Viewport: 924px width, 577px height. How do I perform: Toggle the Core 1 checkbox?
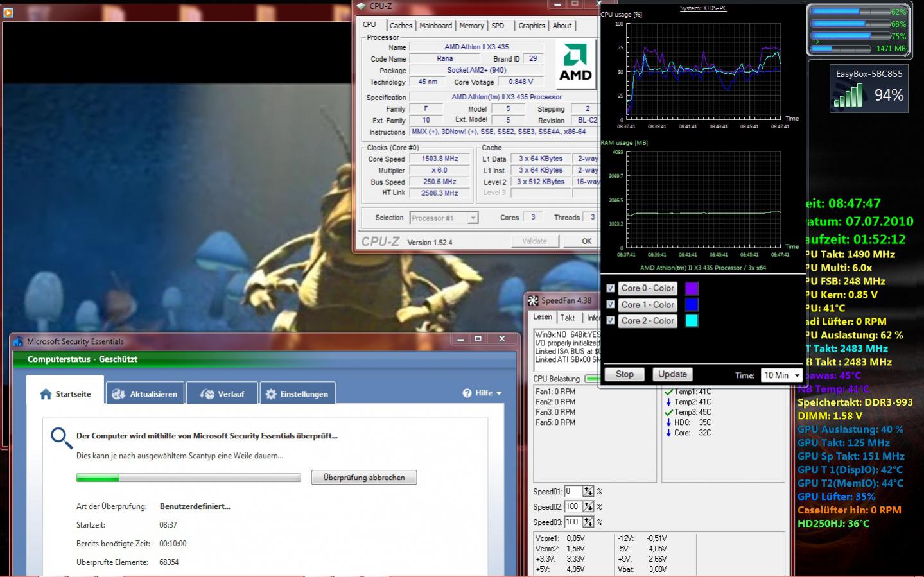pyautogui.click(x=611, y=305)
